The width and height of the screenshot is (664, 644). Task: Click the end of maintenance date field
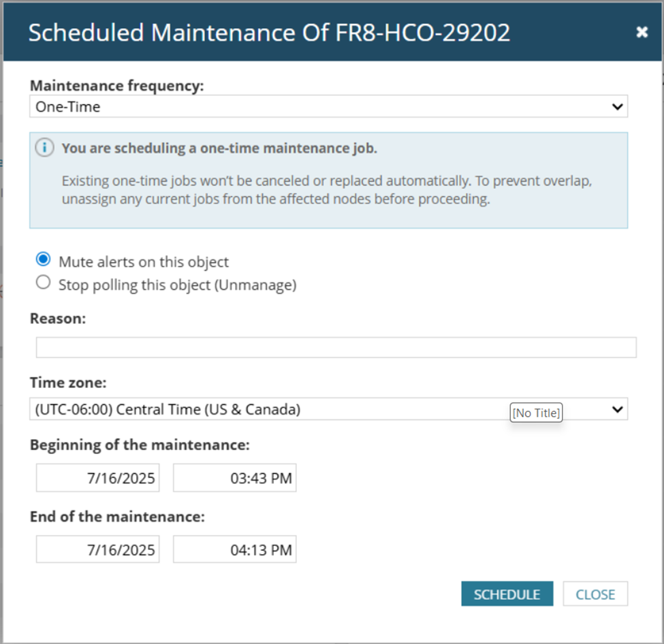[x=97, y=549]
